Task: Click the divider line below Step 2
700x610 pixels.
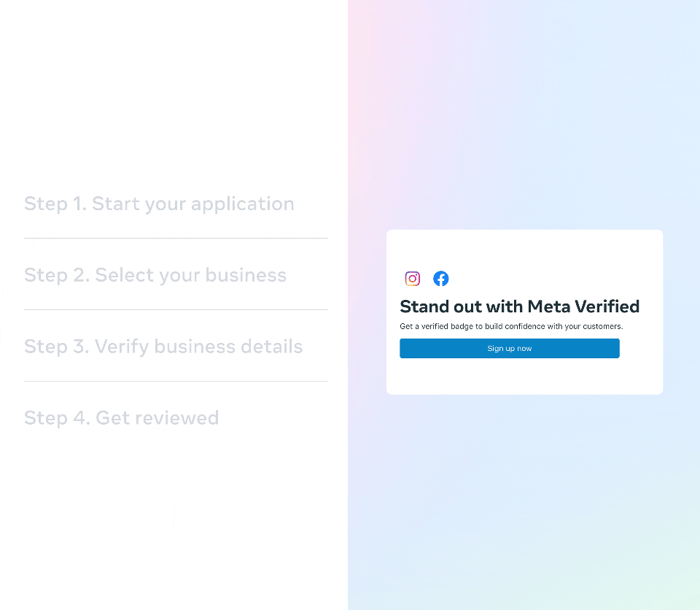Action: pyautogui.click(x=176, y=309)
